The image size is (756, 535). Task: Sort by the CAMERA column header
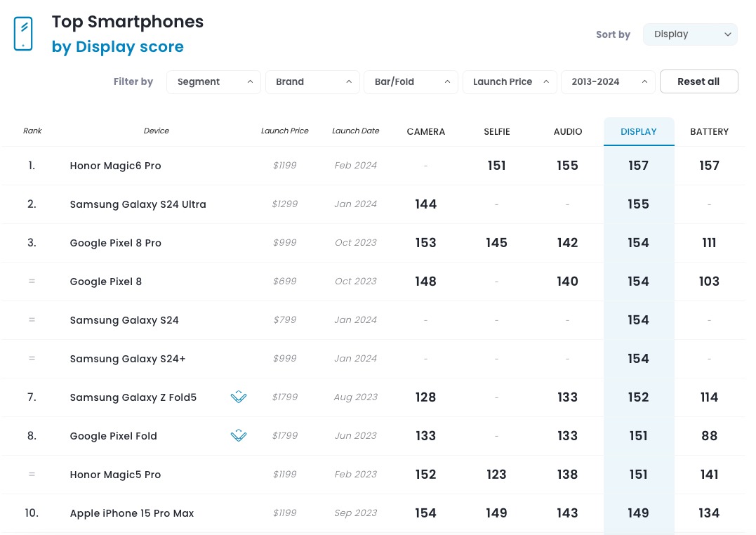tap(425, 132)
